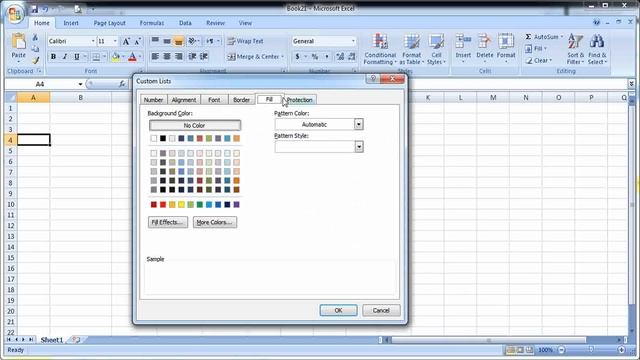Select column B header

(80, 98)
